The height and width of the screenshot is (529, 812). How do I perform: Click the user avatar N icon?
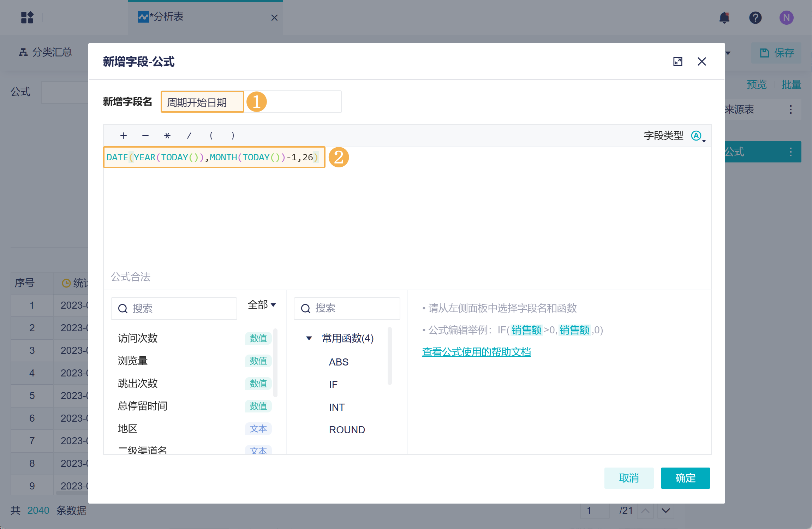786,17
